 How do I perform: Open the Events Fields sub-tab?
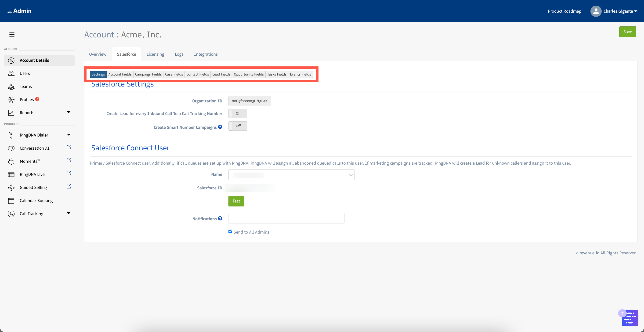[300, 74]
